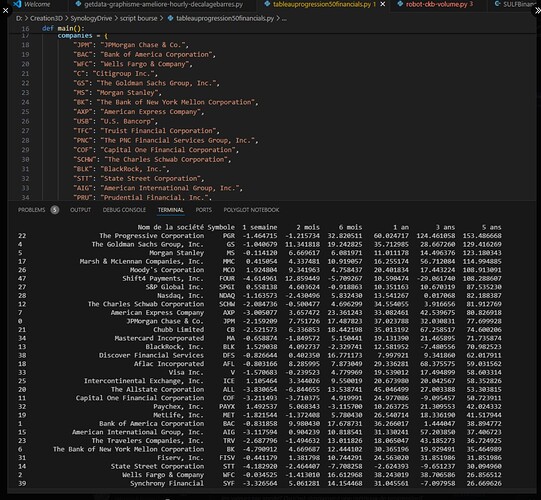Open the SynologyDrive breadcrumb folder
Viewport: 541px width, 500px height.
point(91,18)
